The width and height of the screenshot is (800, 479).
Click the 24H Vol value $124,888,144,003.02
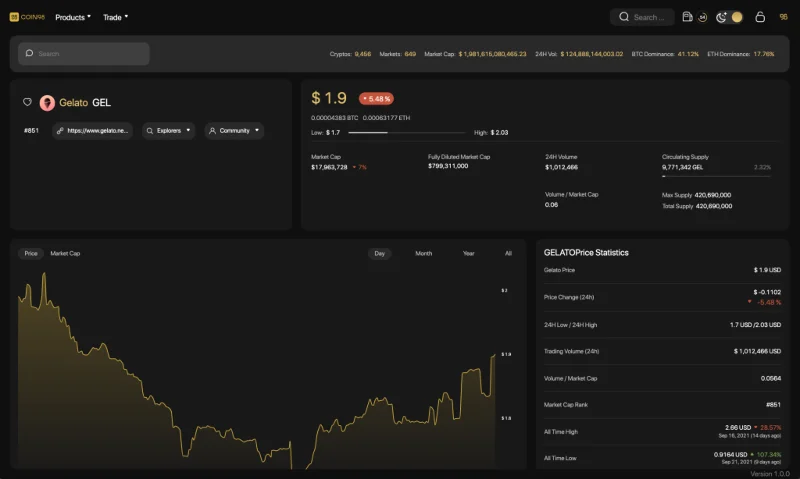point(592,54)
